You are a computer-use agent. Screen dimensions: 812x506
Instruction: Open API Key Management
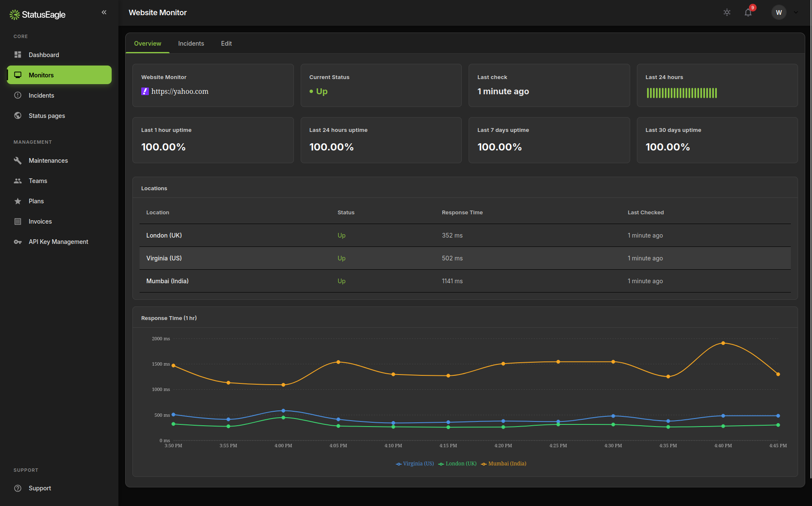pyautogui.click(x=58, y=241)
